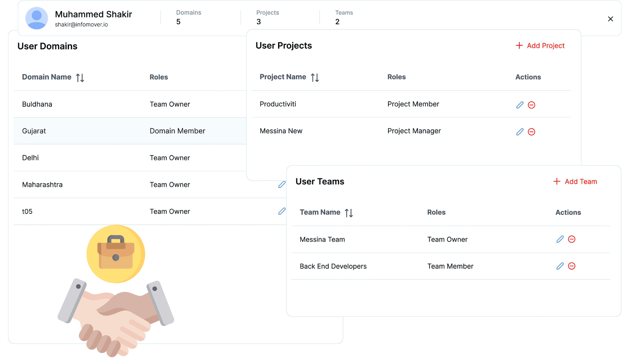The width and height of the screenshot is (644, 362).
Task: Click edit icon for t05 domain
Action: (282, 211)
